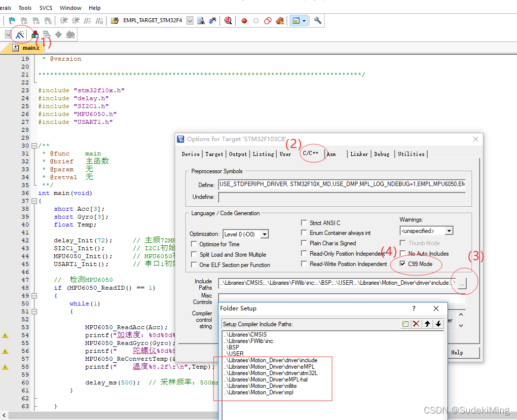517x420 pixels.
Task: Click the Define preprocessor symbols field
Action: pyautogui.click(x=341, y=184)
